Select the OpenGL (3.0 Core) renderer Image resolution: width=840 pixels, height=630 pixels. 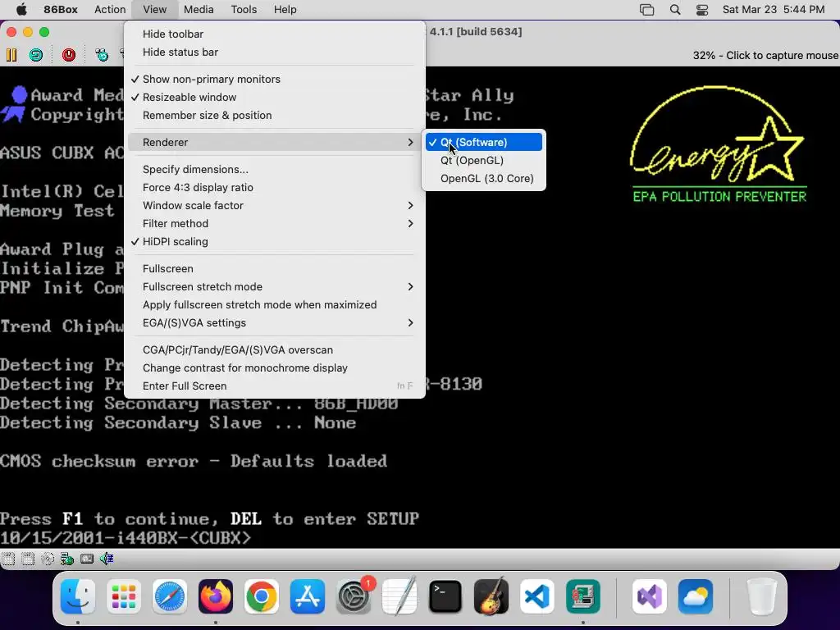tap(484, 178)
